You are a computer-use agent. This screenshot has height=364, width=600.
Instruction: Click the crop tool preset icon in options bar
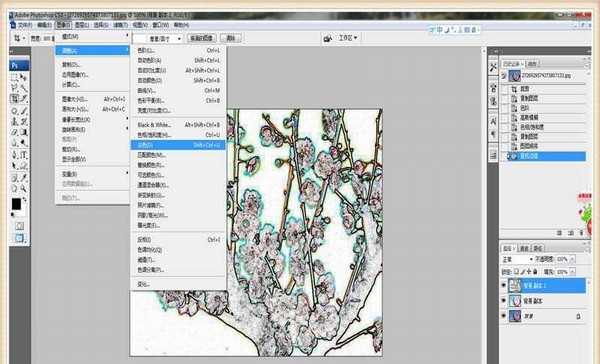click(18, 38)
